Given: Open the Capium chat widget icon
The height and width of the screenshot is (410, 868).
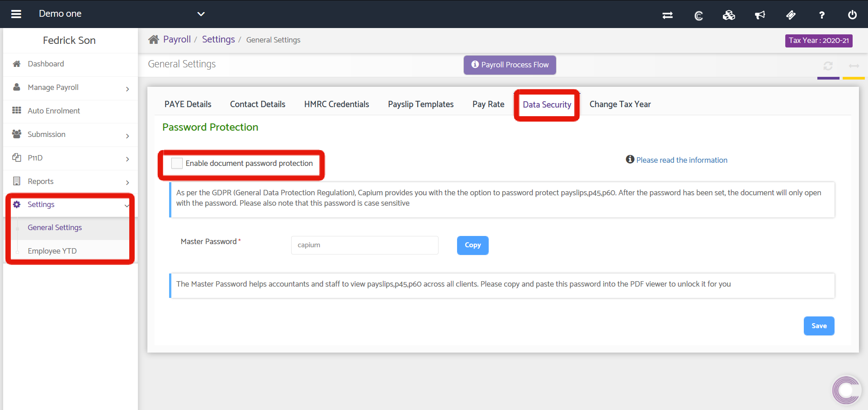Looking at the screenshot, I should coord(846,390).
